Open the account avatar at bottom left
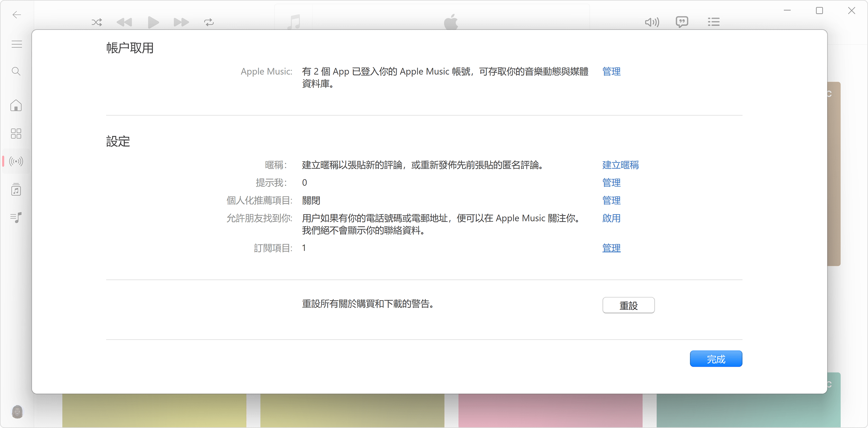The height and width of the screenshot is (428, 868). tap(17, 412)
